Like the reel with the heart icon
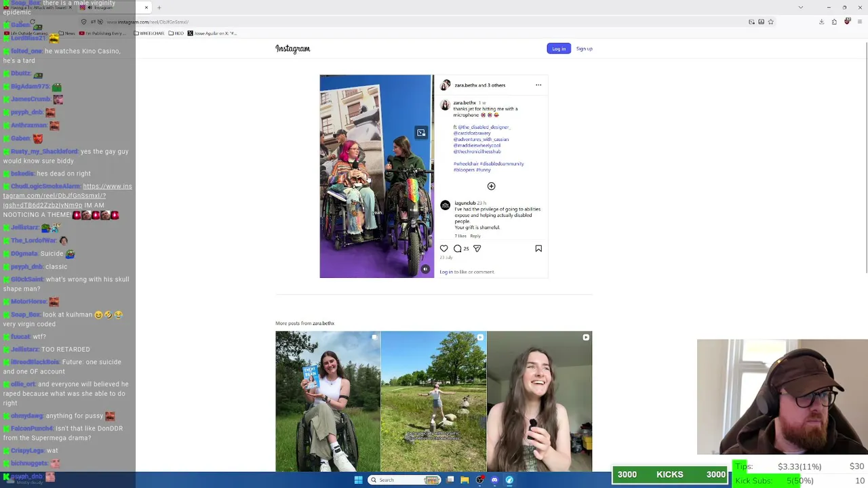The height and width of the screenshot is (488, 868). coord(444,249)
